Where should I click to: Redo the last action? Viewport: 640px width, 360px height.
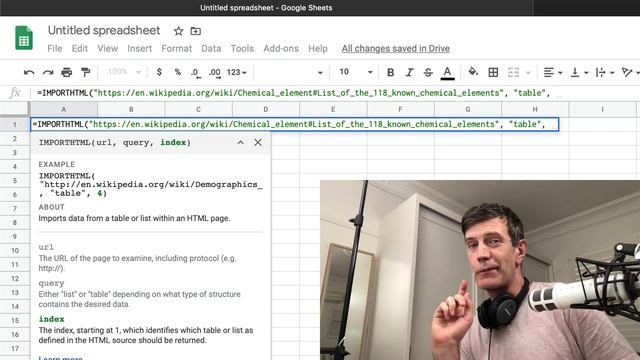tap(48, 73)
